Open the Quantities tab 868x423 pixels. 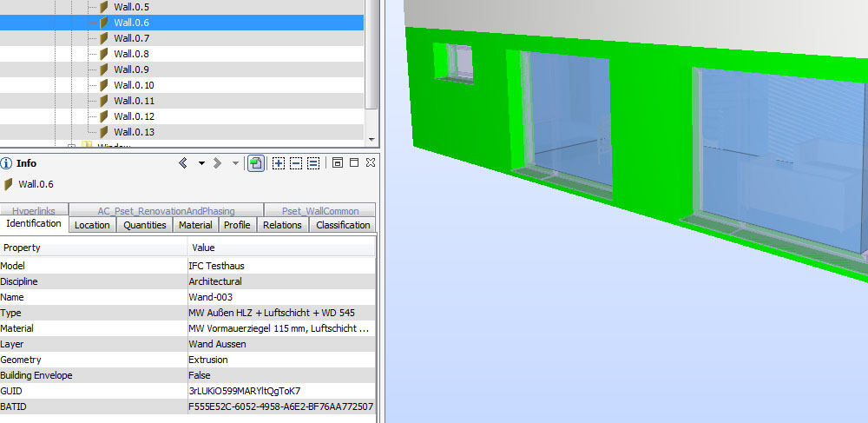[145, 225]
